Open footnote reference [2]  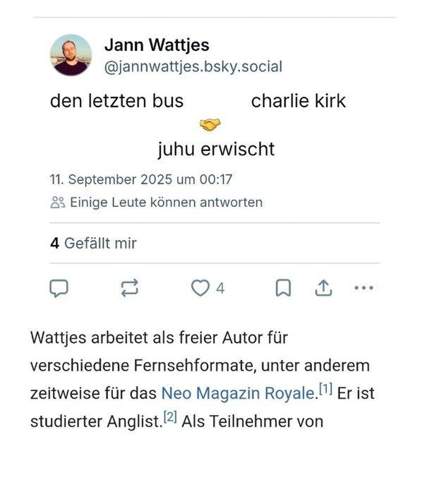click(170, 417)
